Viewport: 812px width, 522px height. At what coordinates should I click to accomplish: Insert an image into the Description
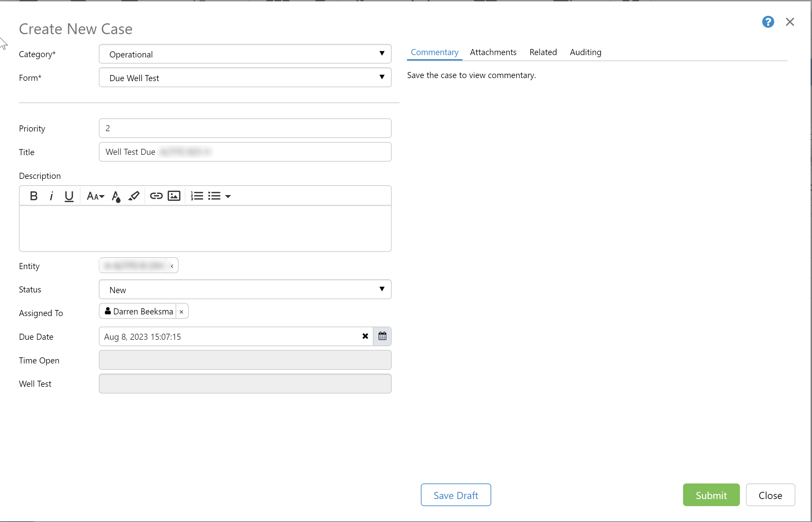click(x=174, y=196)
